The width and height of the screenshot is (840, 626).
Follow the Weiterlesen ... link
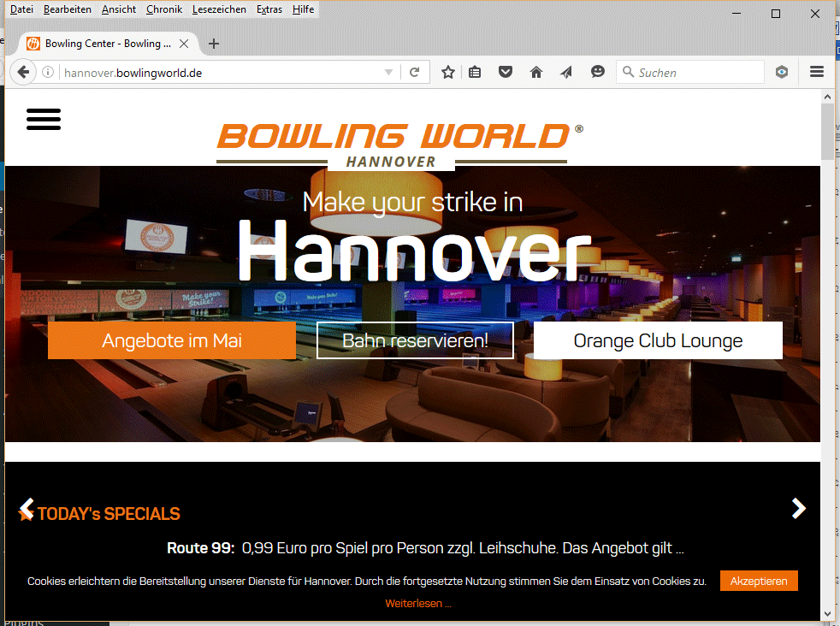tap(418, 604)
